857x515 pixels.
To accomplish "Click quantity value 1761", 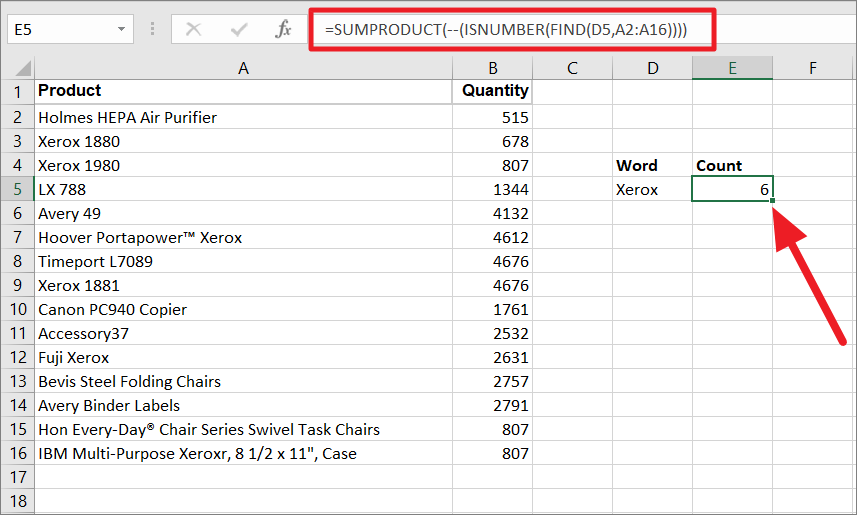I will (x=492, y=309).
